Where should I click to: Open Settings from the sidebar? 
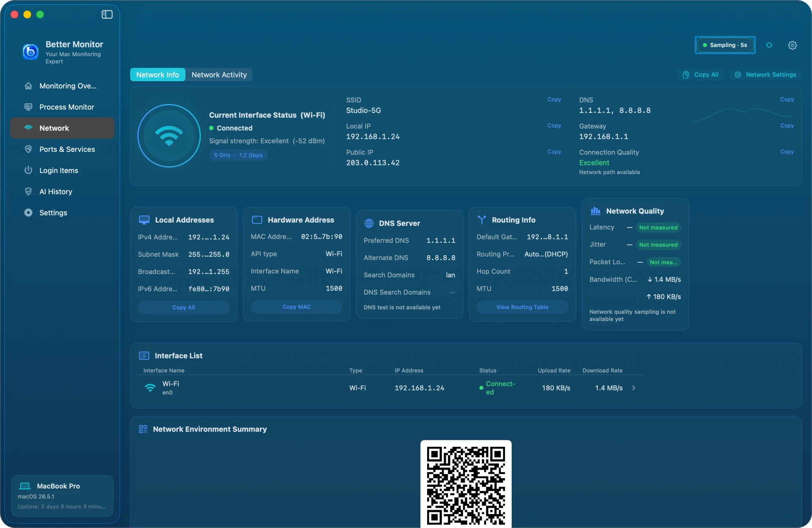tap(62, 213)
